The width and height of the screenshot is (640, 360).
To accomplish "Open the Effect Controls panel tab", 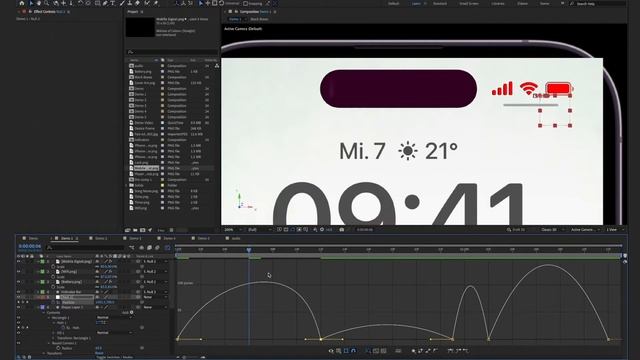I will coord(48,12).
